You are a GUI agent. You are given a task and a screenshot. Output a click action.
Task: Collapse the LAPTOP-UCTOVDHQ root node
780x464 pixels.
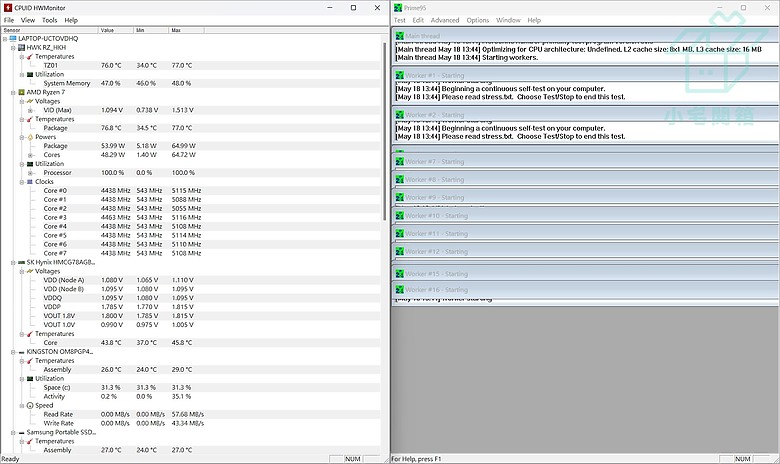[4, 39]
